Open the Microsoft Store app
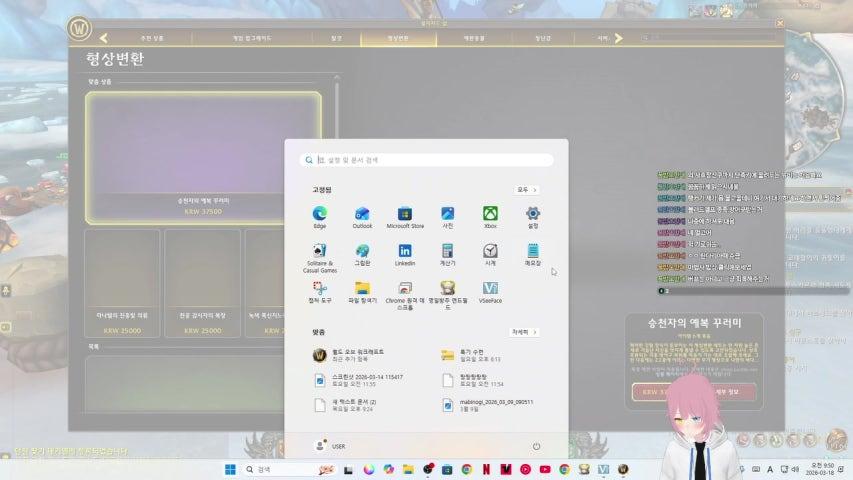853x480 pixels. click(405, 215)
